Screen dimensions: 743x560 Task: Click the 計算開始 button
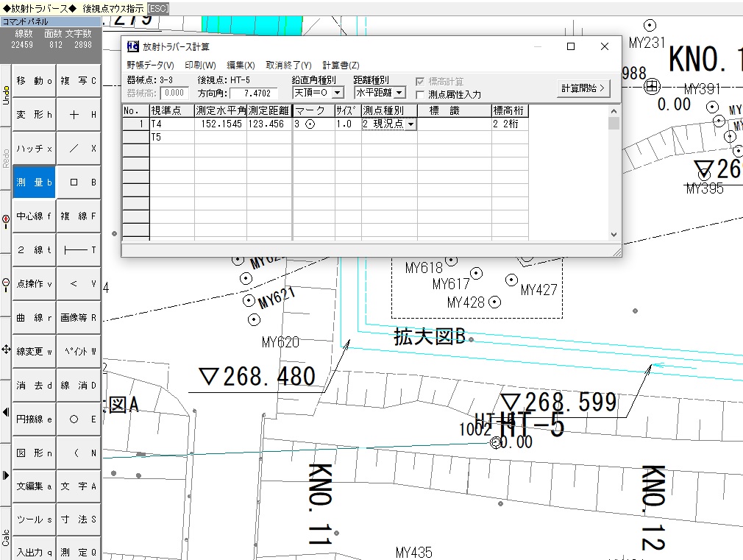point(584,88)
